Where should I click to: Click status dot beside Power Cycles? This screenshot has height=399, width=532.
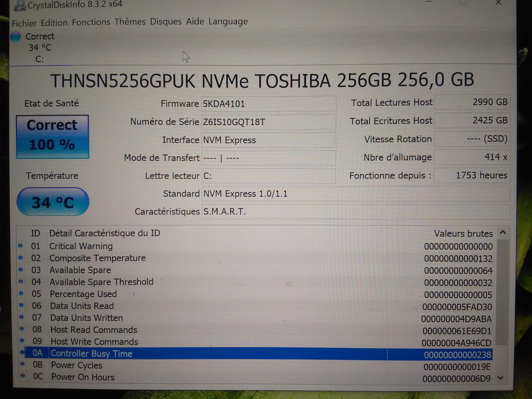(x=23, y=364)
